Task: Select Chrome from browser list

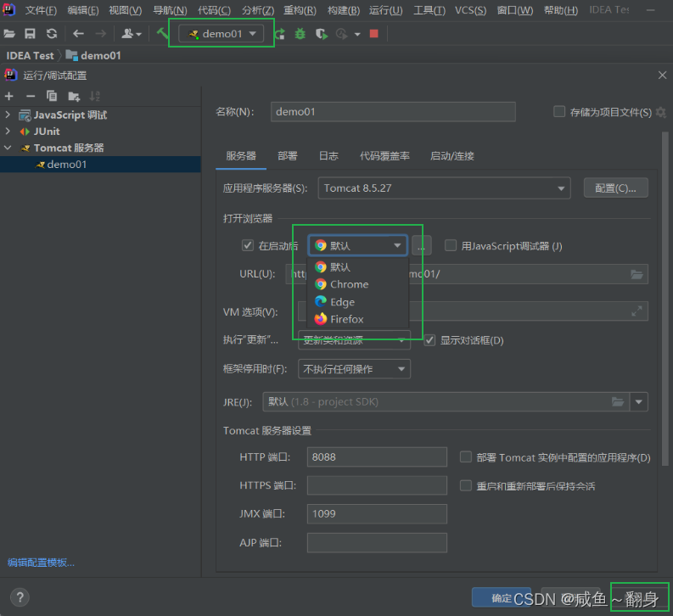Action: pos(357,284)
